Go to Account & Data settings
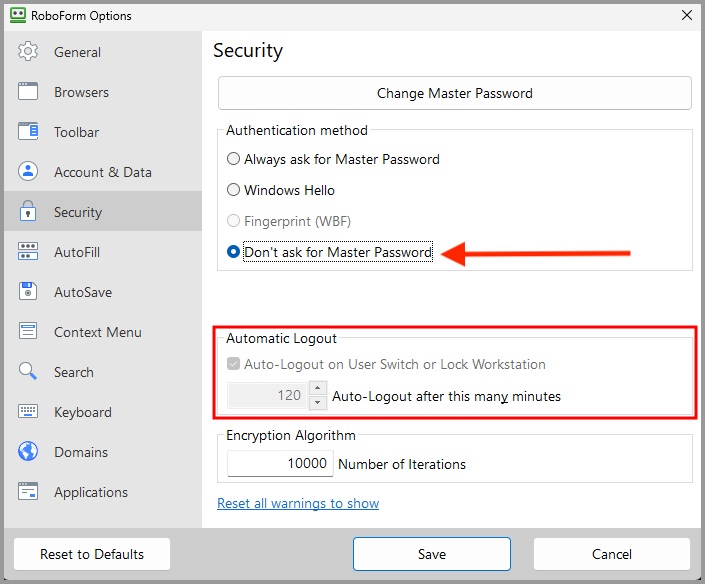Viewport: 705px width, 584px height. 103,172
